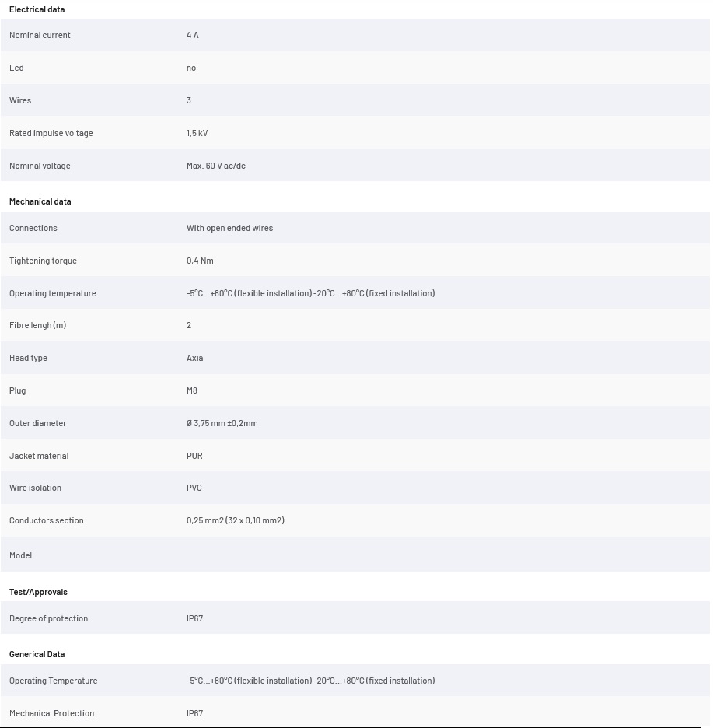This screenshot has height=728, width=713.
Task: Click the Fibre lengh (m) label
Action: pos(37,325)
